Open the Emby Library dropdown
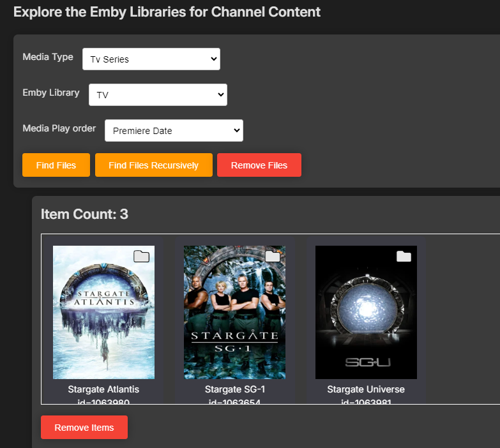This screenshot has height=448, width=500. point(158,94)
